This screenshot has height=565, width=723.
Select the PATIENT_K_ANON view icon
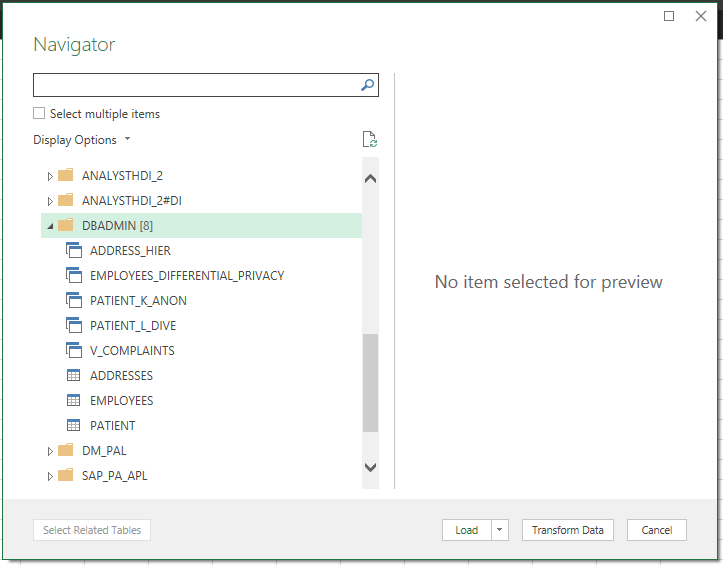pos(74,300)
